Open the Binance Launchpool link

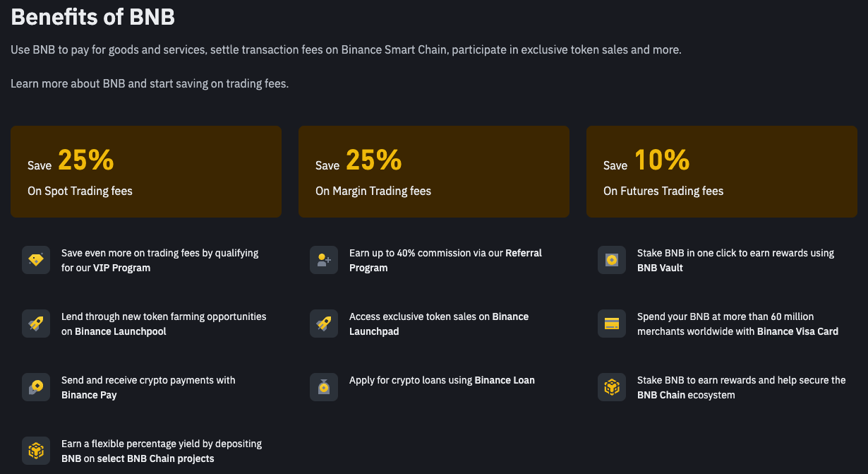[x=121, y=331]
